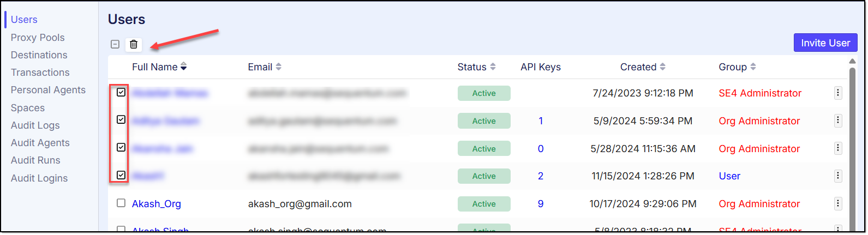
Task: Click the trash delete icon above the table
Action: point(134,45)
